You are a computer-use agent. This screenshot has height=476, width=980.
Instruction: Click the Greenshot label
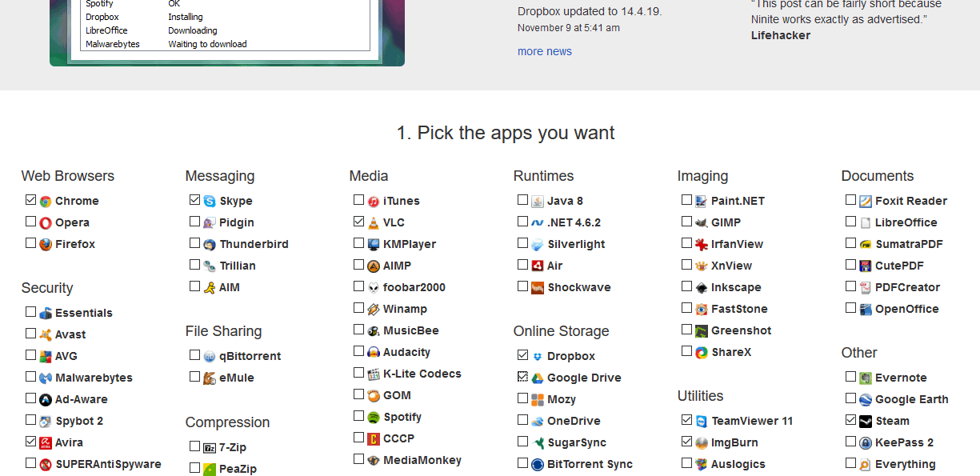741,331
